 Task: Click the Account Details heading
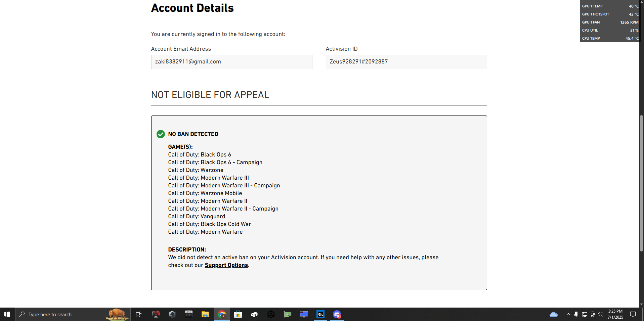192,8
